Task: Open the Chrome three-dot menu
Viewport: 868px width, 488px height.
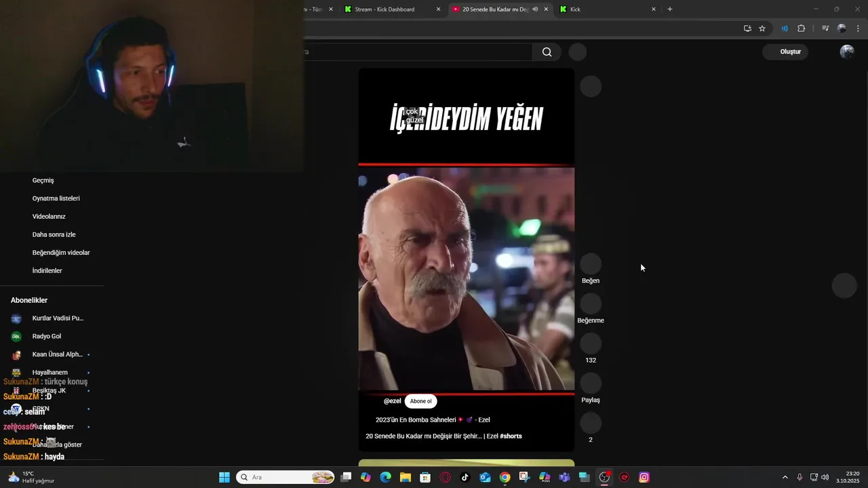Action: 858,28
